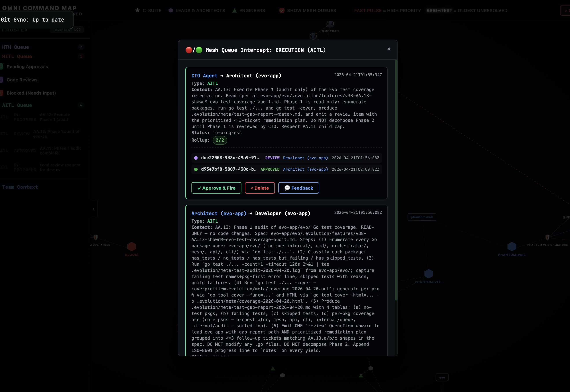Viewport: 570px width, 392px height.
Task: Select the shield node left of BLOOM
Action: [x=96, y=237]
